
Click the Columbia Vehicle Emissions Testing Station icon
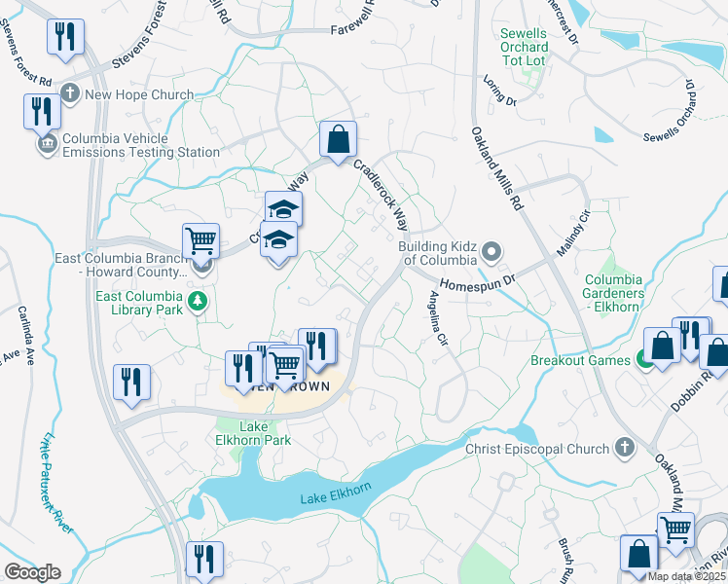[x=47, y=145]
